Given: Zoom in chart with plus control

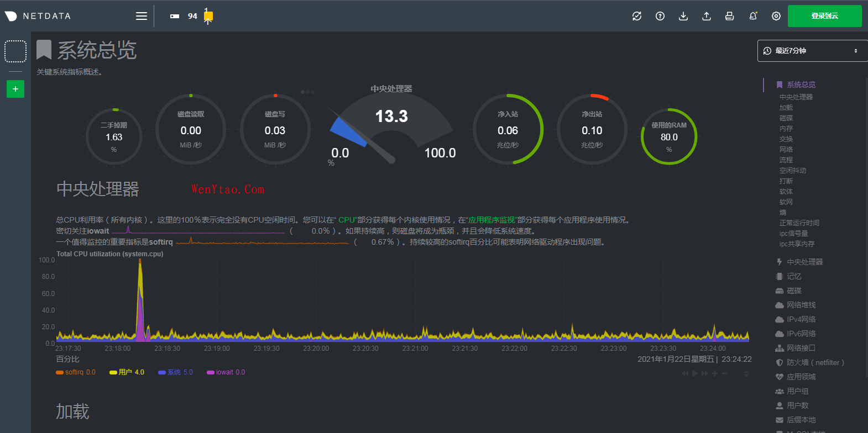Looking at the screenshot, I should (x=715, y=373).
